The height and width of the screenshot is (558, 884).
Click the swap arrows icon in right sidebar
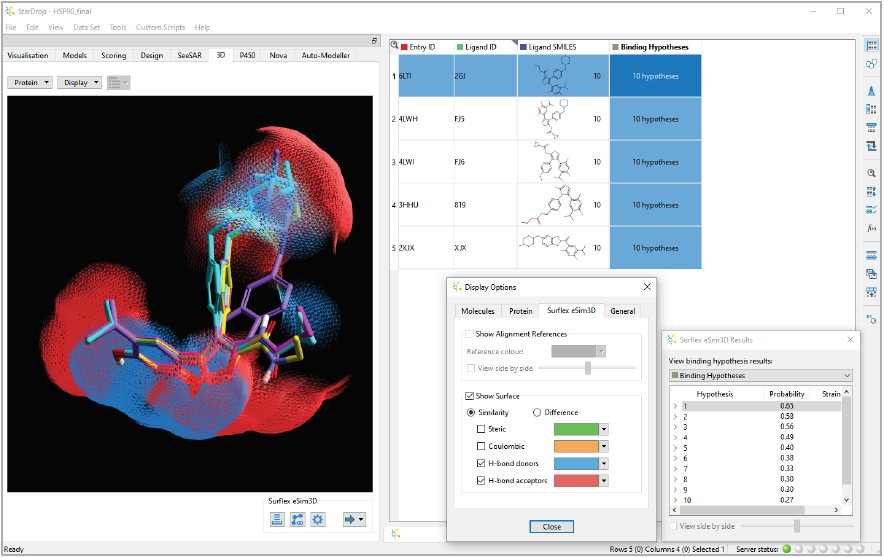(x=872, y=146)
